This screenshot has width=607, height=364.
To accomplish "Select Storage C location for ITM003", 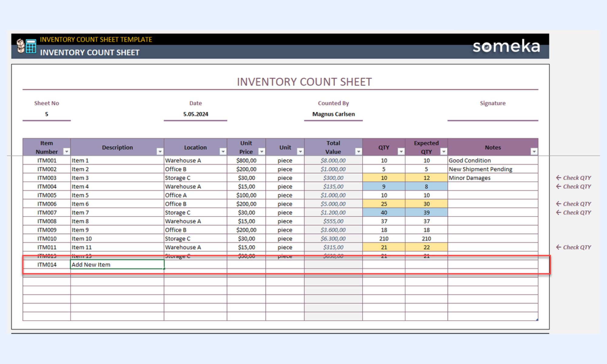I will coord(195,178).
